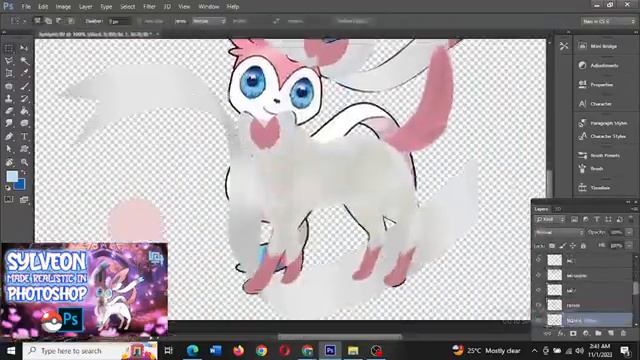Click Add layer style fx icon
Image resolution: width=640 pixels, height=360 pixels.
(560, 333)
